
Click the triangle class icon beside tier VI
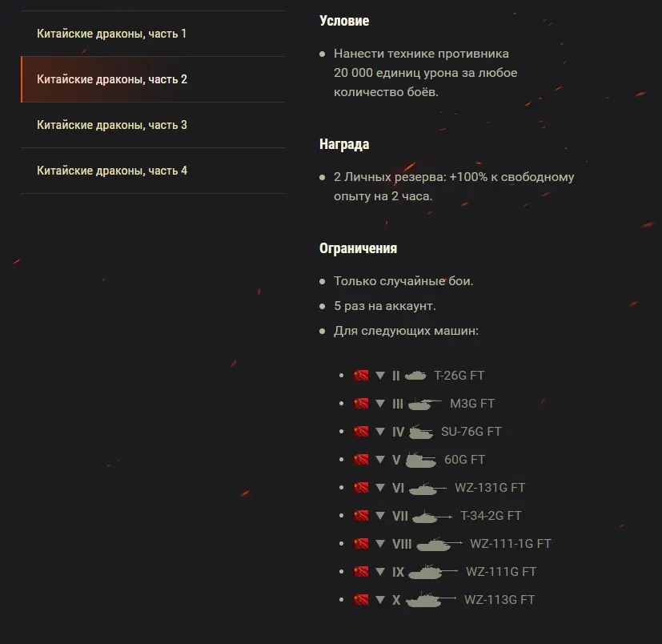pyautogui.click(x=380, y=488)
